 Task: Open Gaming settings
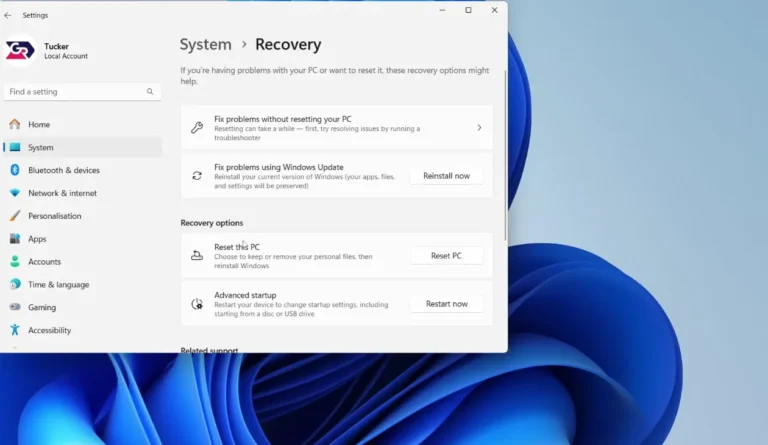click(x=82, y=307)
